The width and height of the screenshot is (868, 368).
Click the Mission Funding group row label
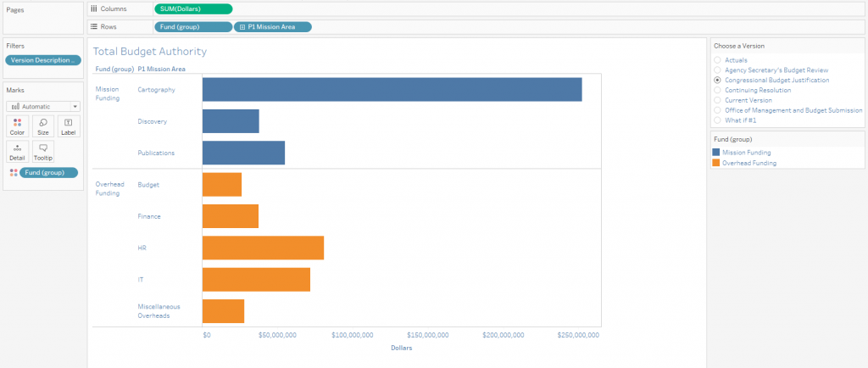[108, 93]
